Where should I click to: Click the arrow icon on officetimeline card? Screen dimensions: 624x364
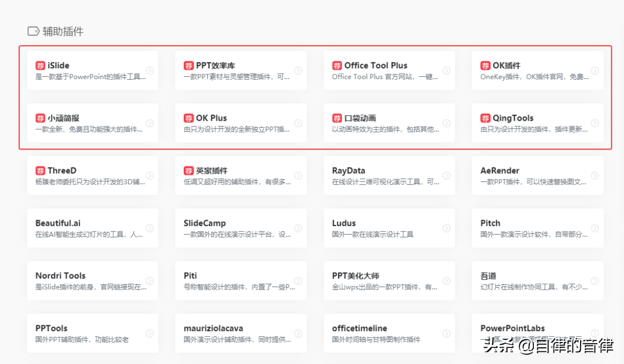447,333
